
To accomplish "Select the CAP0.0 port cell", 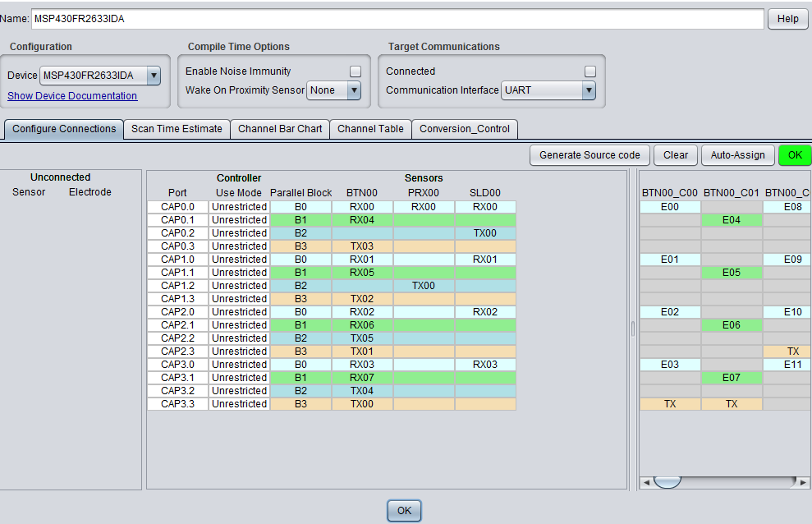I will pyautogui.click(x=177, y=207).
